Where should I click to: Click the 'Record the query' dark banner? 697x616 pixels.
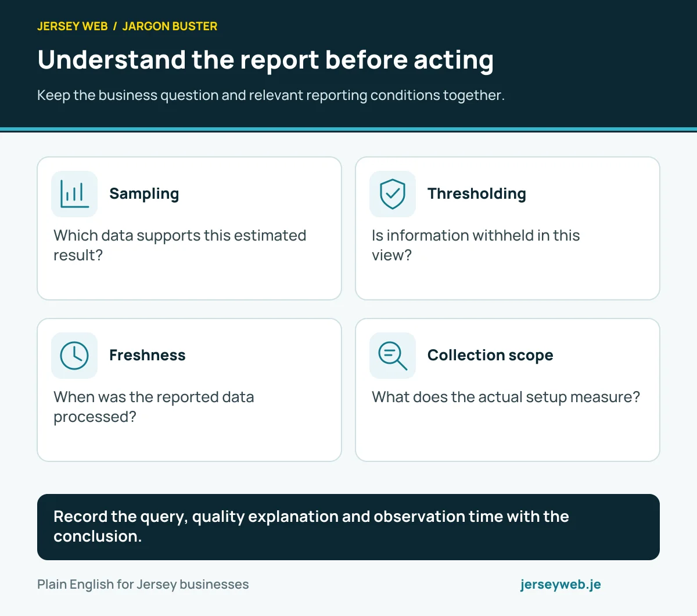[348, 527]
